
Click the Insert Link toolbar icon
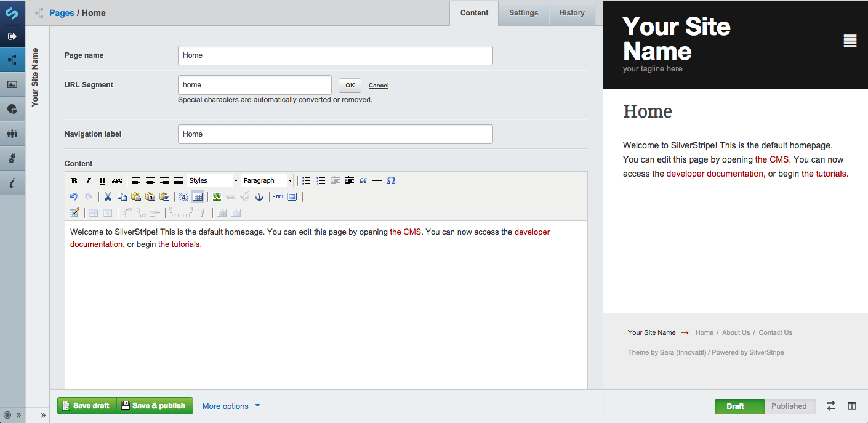[x=230, y=196]
